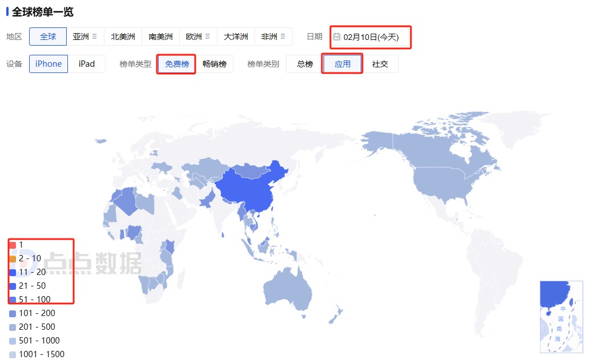Switch chart type to 畅销榜

click(x=215, y=64)
